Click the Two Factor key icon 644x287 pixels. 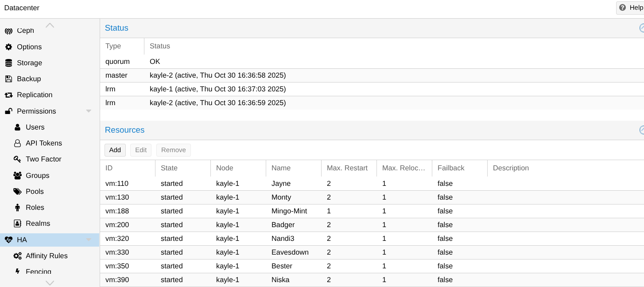click(x=17, y=159)
